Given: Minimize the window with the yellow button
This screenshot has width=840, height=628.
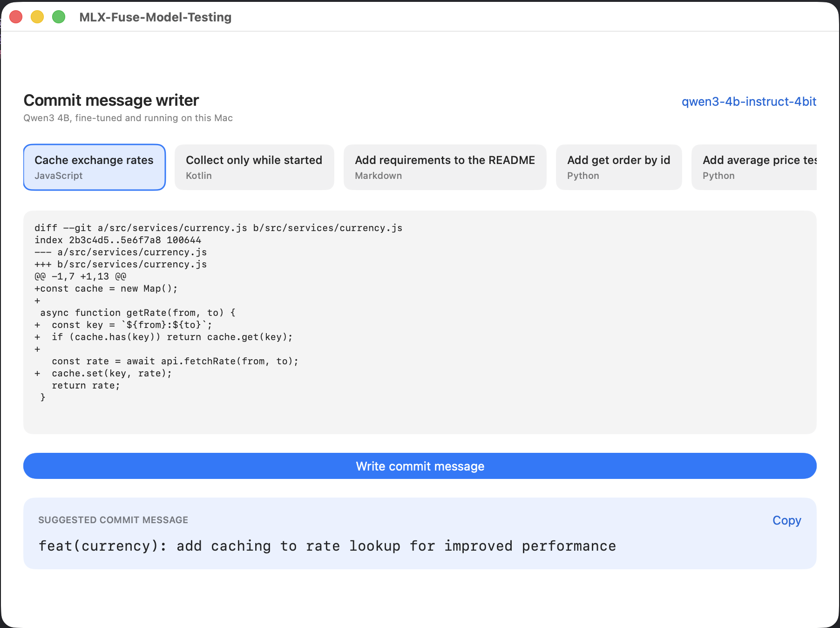Looking at the screenshot, I should point(37,17).
